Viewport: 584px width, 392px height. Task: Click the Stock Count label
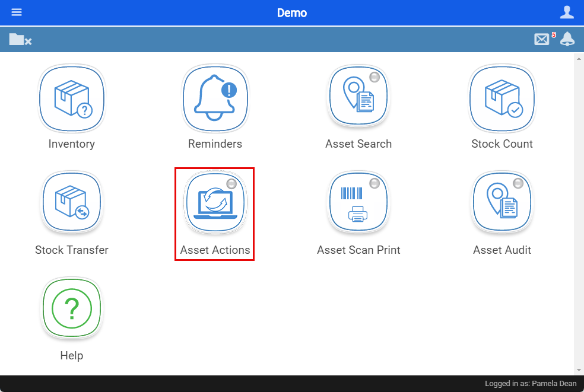502,144
